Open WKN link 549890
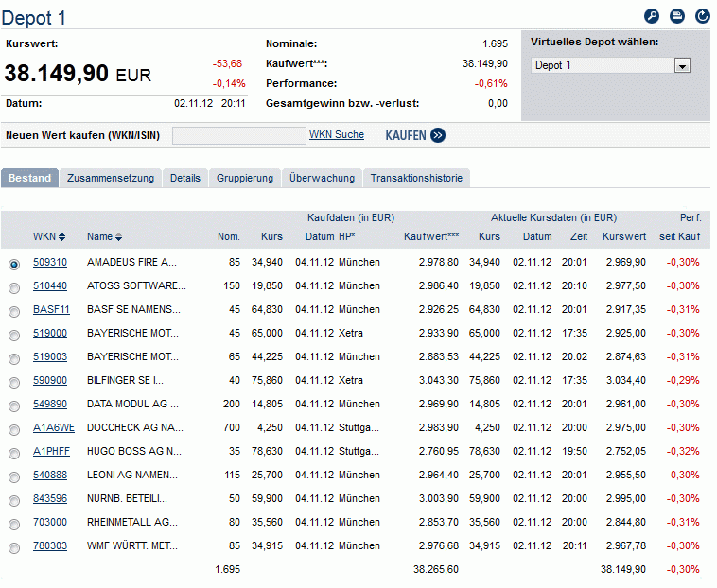Viewport: 717px width, 588px height. [50, 405]
